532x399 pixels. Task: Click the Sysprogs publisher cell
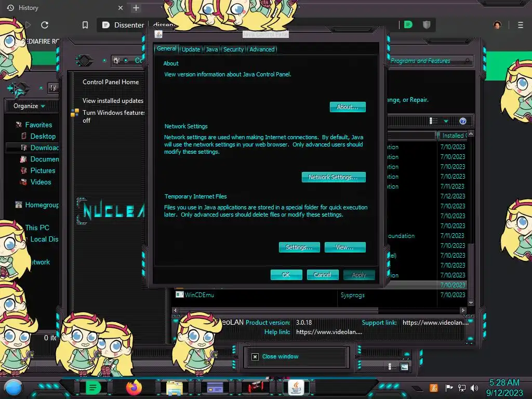tap(353, 295)
